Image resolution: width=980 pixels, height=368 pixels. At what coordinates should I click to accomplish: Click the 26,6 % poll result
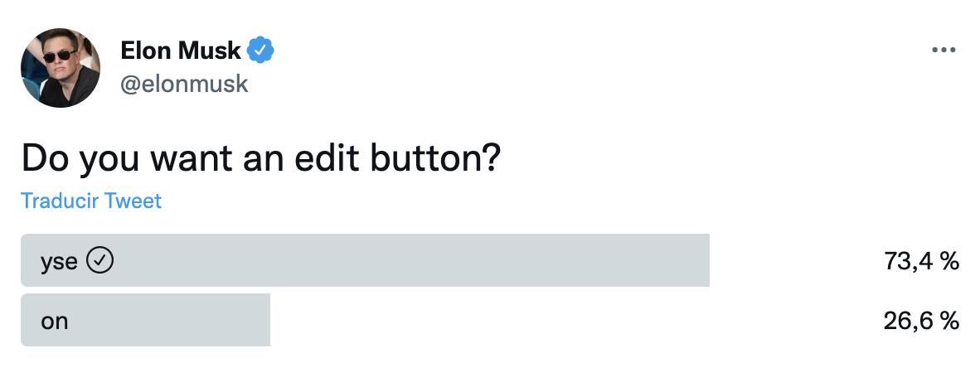coord(921,321)
